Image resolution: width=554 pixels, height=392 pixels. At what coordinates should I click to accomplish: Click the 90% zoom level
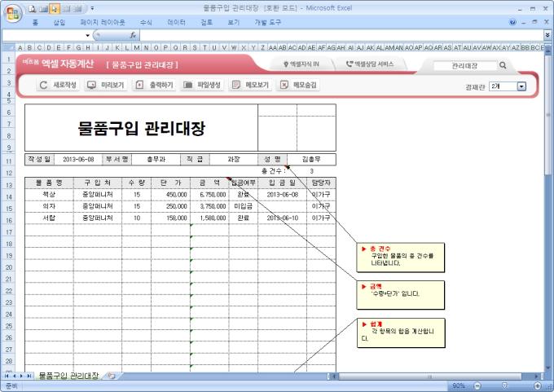[x=459, y=386]
